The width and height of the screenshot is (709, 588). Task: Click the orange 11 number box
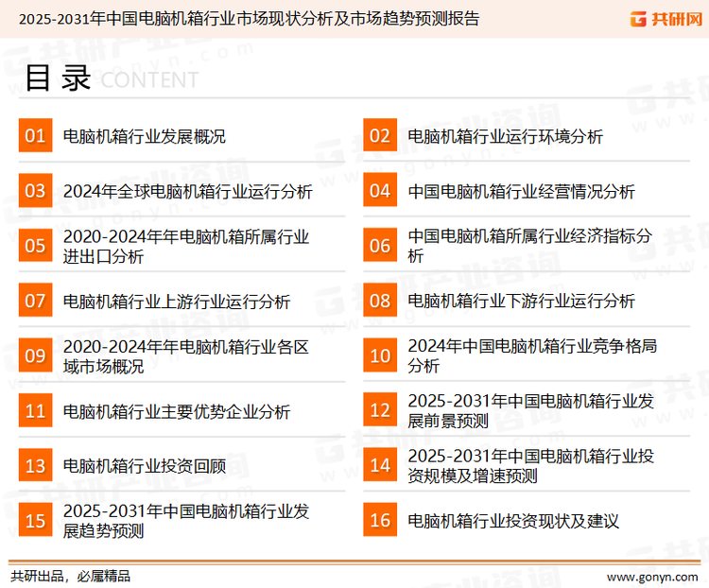click(x=35, y=410)
